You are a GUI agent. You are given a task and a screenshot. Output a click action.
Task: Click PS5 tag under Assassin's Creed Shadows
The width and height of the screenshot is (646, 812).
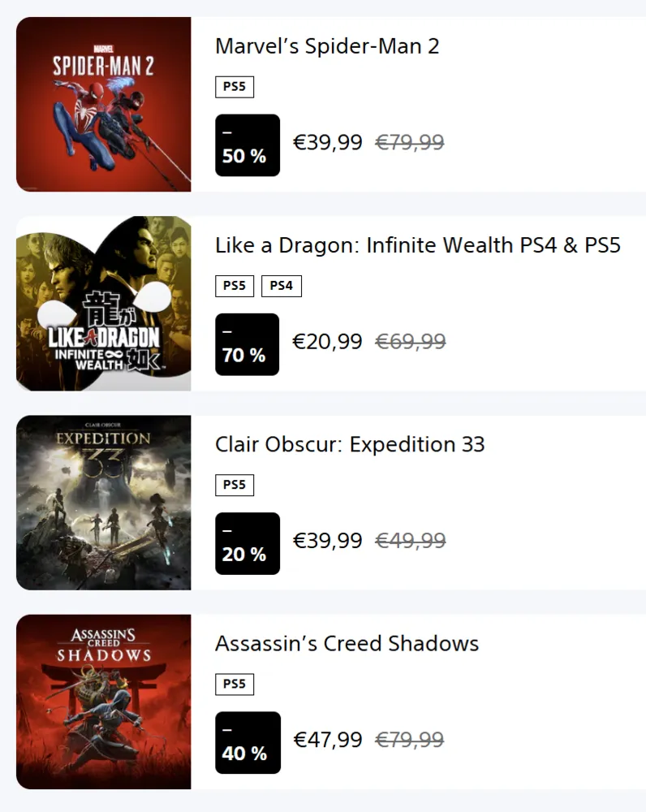(x=235, y=685)
